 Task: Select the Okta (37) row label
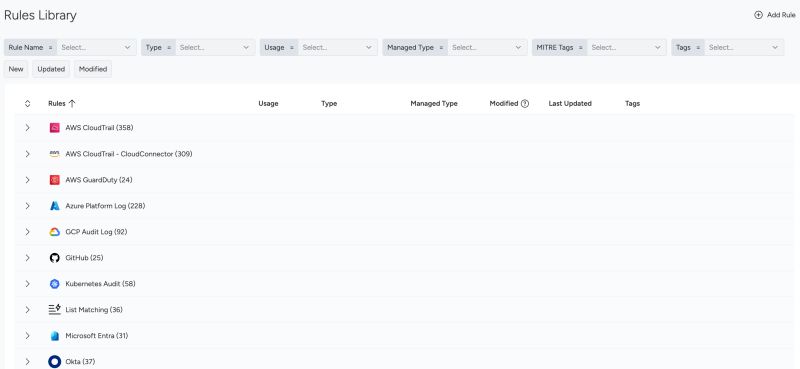tap(80, 361)
